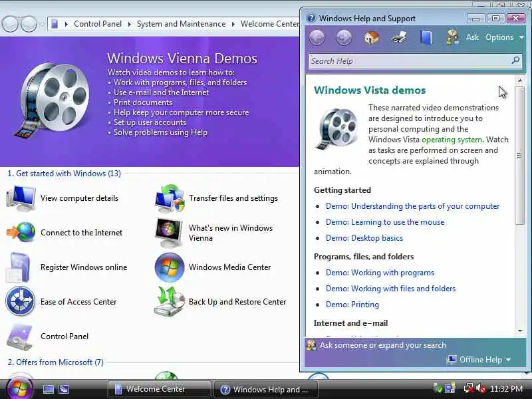Click the Windows Start orb
This screenshot has width=532, height=399.
[19, 388]
